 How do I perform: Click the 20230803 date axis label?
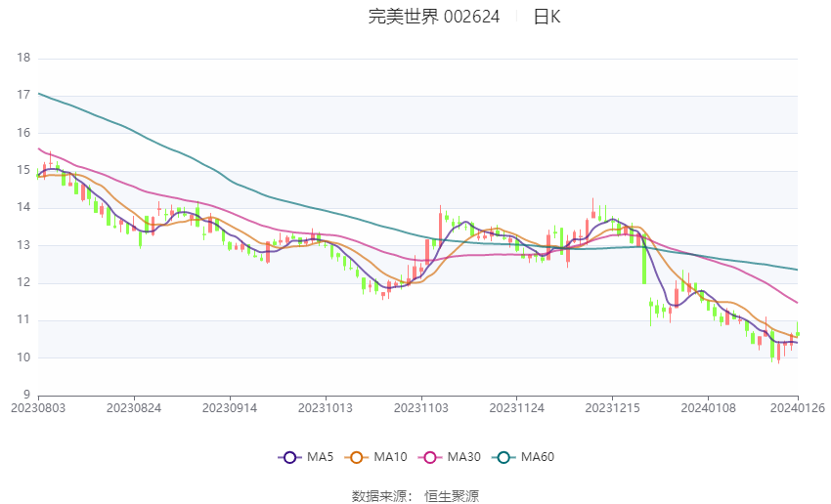pos(38,408)
